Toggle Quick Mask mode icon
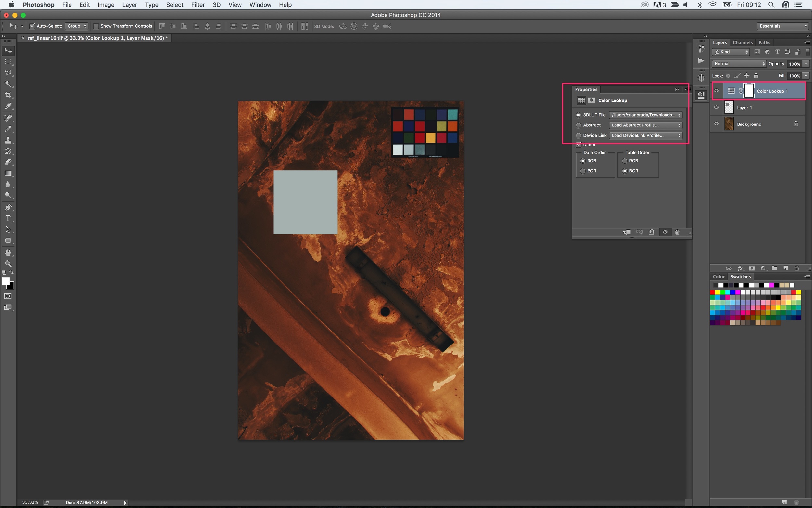 [8, 296]
